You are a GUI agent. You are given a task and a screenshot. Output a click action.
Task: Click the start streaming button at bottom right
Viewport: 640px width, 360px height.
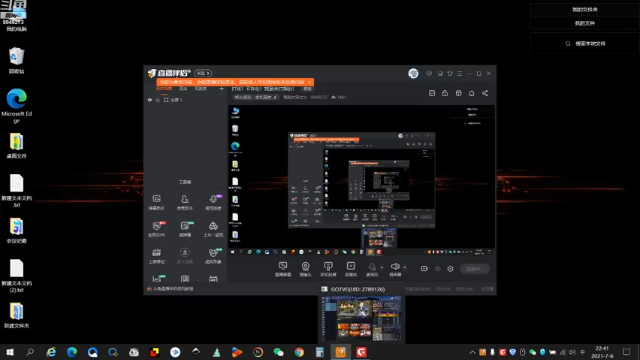tap(475, 269)
